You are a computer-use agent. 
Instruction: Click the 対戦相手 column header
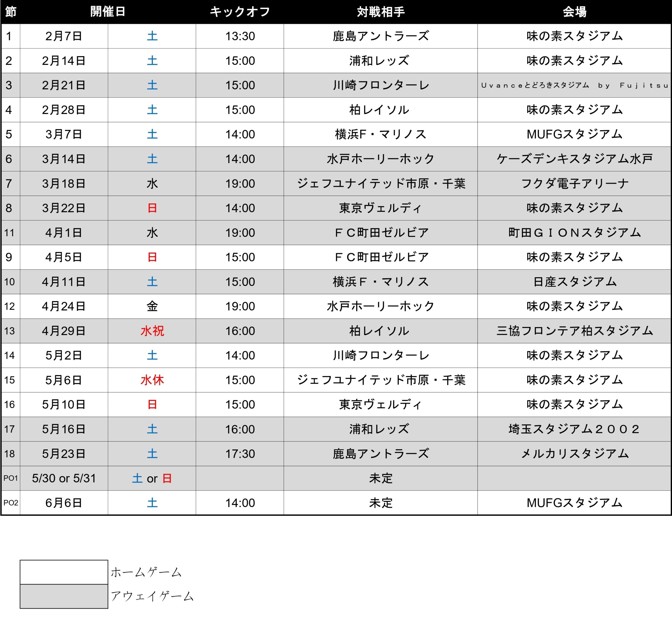[x=381, y=12]
